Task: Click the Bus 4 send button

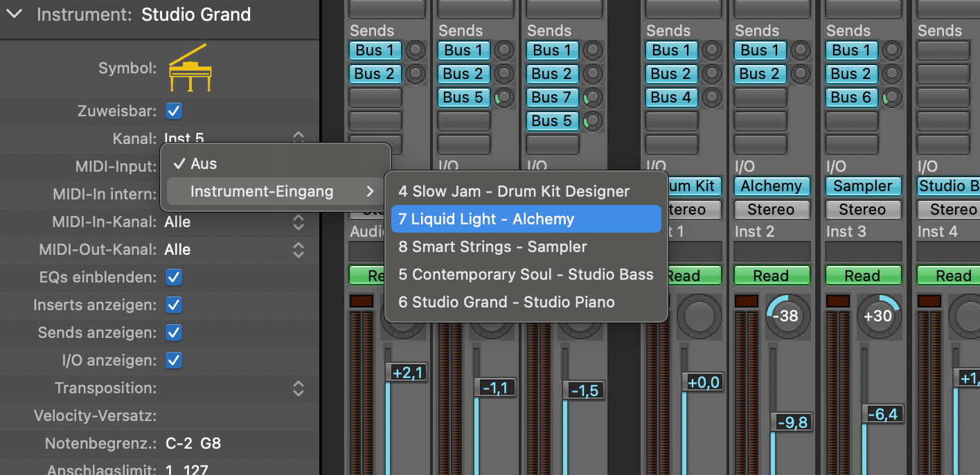Action: coord(671,98)
